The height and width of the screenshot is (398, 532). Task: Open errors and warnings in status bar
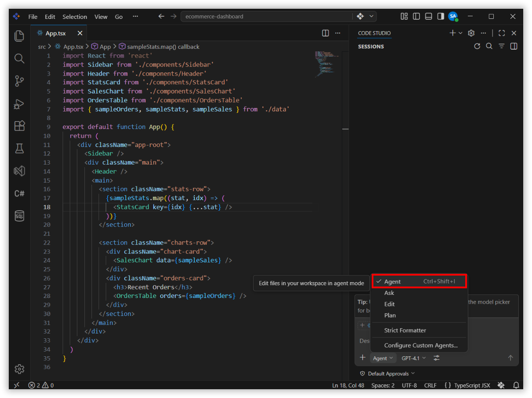point(41,385)
